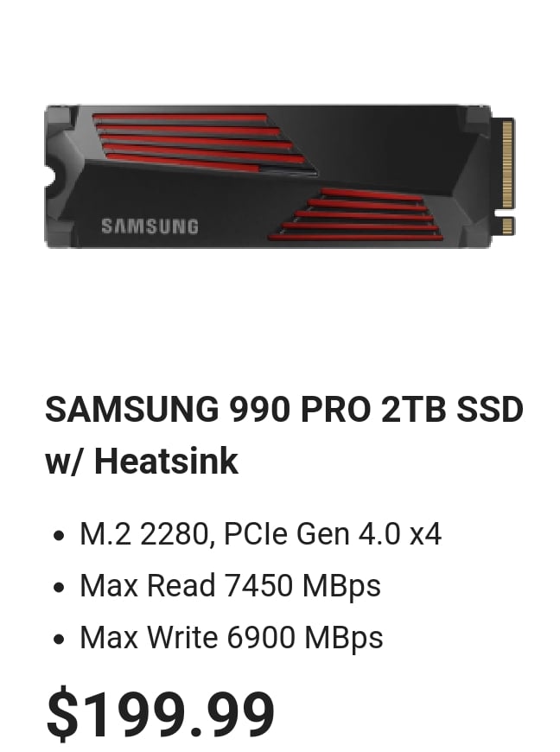Open the Samsung 990 PRO product image
Screen dimensions: 560x752
tap(280, 176)
